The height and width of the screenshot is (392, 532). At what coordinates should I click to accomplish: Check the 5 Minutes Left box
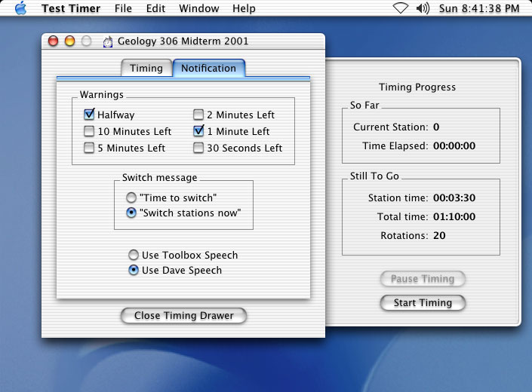click(90, 148)
